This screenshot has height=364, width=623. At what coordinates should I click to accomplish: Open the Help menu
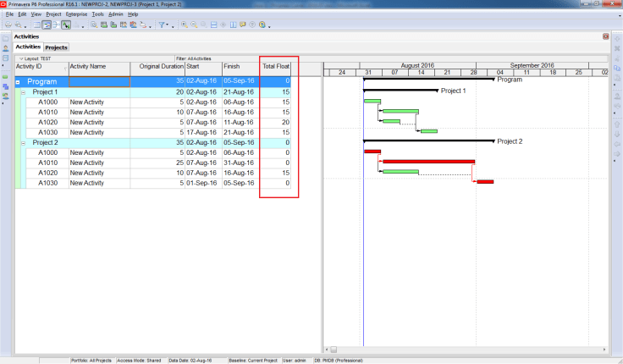click(133, 14)
